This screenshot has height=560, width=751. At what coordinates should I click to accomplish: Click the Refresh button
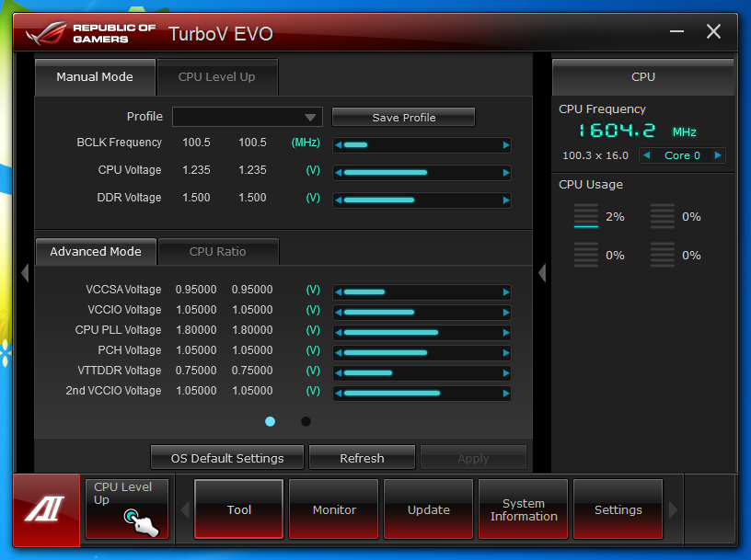click(362, 458)
